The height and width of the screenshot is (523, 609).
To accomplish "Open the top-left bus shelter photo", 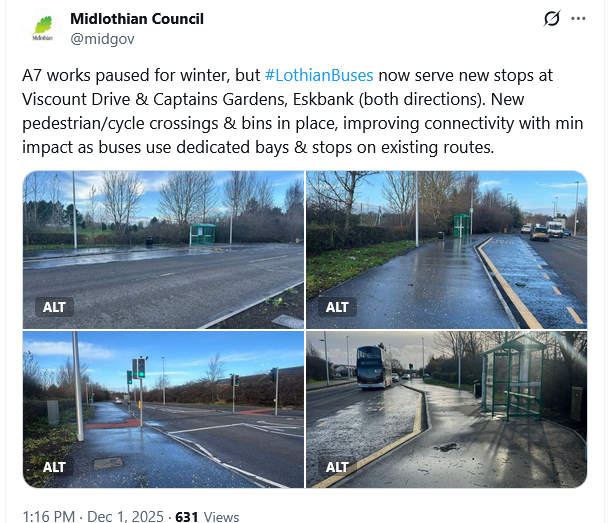I will [164, 250].
